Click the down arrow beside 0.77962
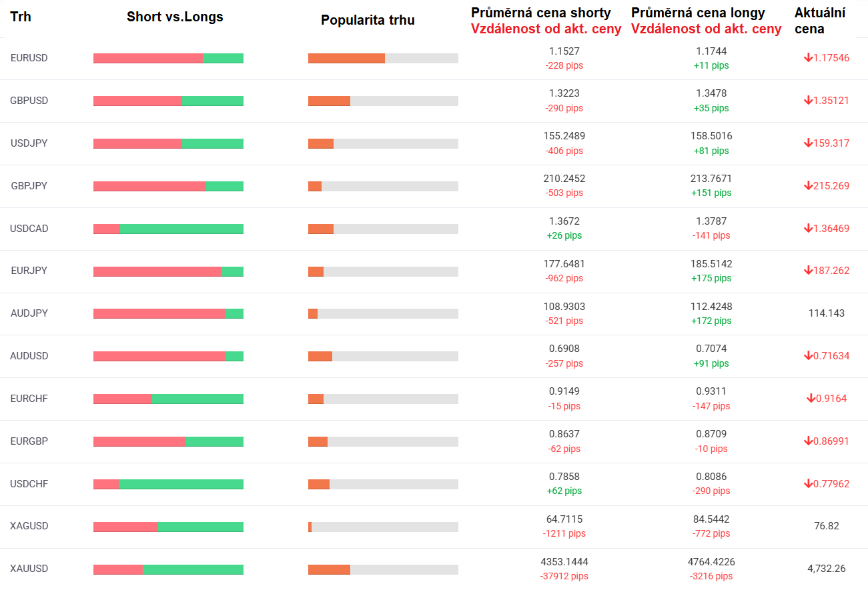868x598 pixels. coord(808,484)
